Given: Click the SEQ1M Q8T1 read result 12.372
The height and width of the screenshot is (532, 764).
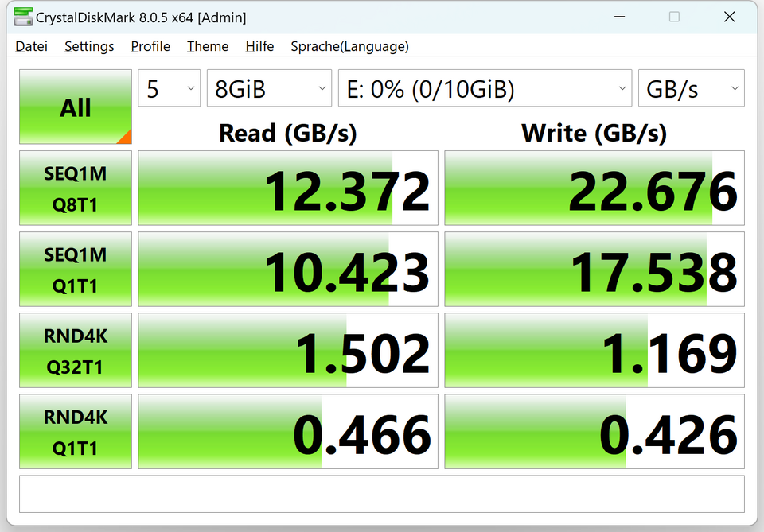Looking at the screenshot, I should click(288, 188).
